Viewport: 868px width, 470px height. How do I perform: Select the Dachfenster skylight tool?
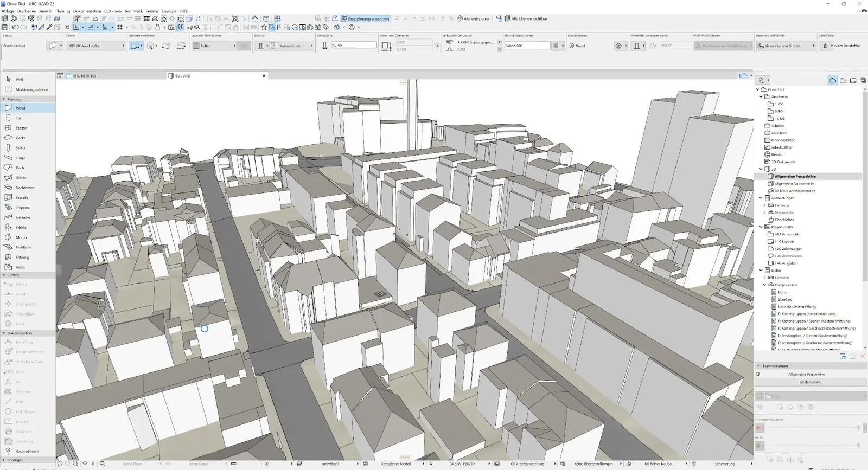tap(28, 188)
